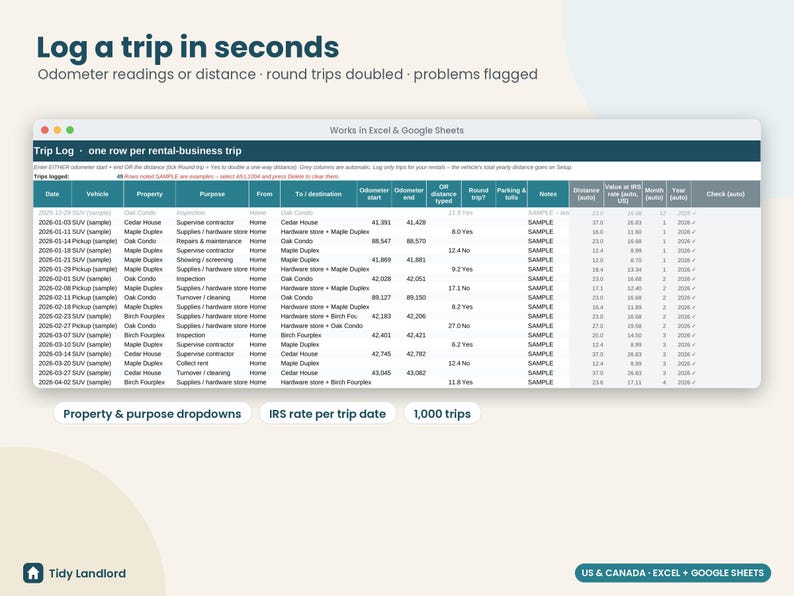Click the Tidy Landlord brand name
This screenshot has width=794, height=596.
coord(87,573)
